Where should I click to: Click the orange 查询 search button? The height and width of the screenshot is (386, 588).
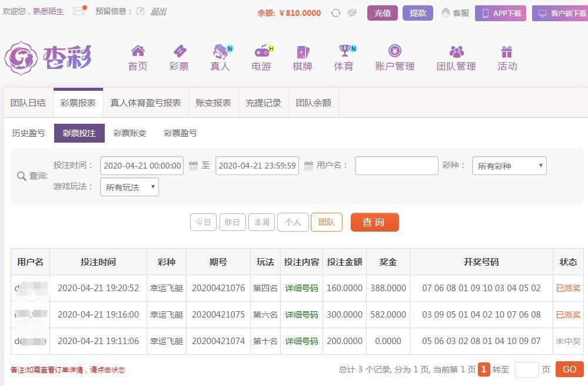coord(374,222)
